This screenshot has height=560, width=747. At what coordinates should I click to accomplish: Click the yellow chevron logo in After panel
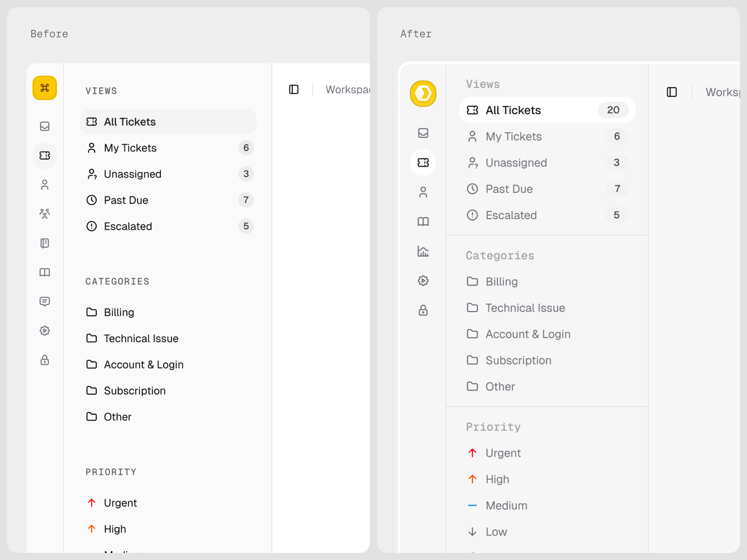423,94
